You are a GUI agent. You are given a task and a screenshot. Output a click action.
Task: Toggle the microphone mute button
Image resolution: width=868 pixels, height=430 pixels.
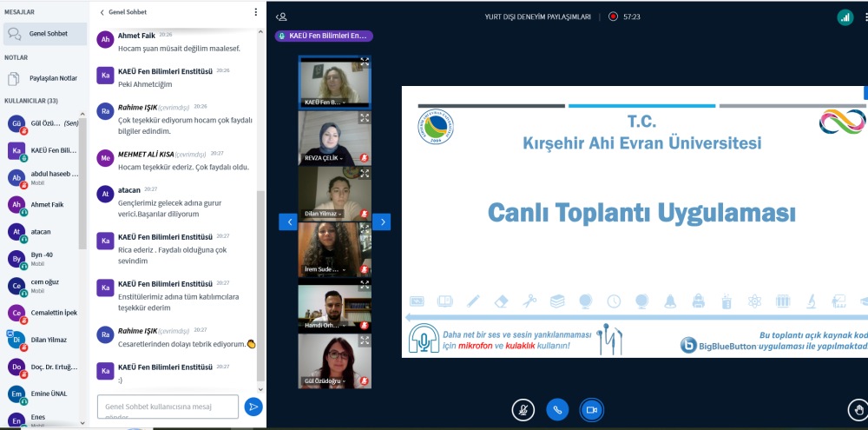point(523,409)
